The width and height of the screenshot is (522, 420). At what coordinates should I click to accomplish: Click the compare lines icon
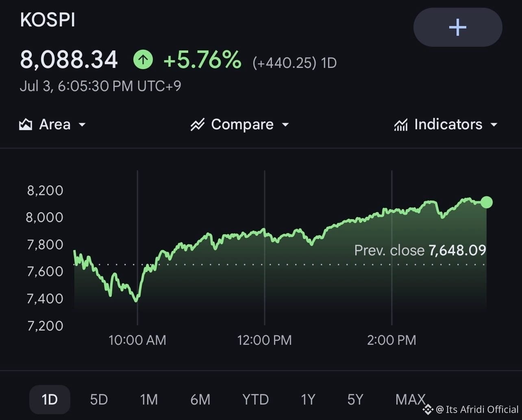point(198,124)
